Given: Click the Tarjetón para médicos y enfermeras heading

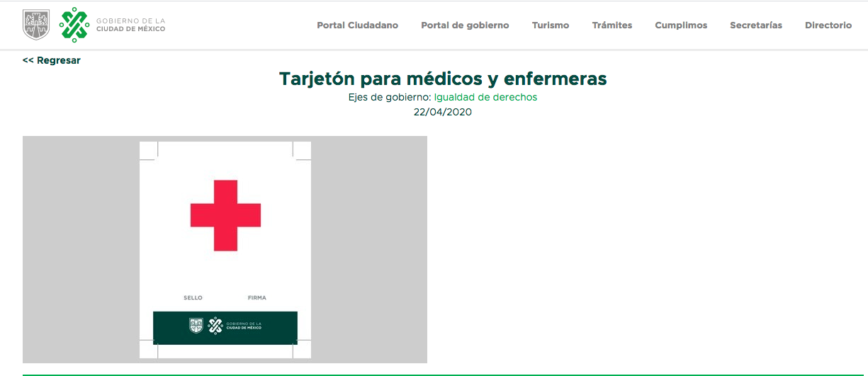Looking at the screenshot, I should point(443,79).
